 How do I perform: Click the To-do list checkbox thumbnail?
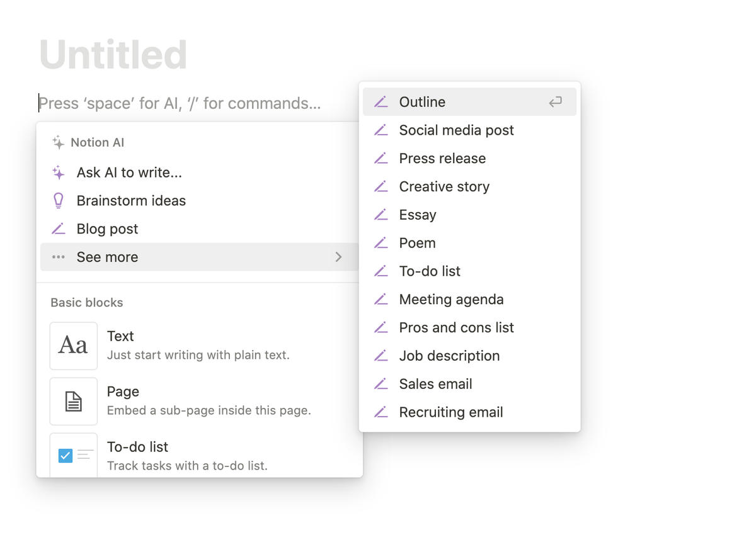coord(74,455)
